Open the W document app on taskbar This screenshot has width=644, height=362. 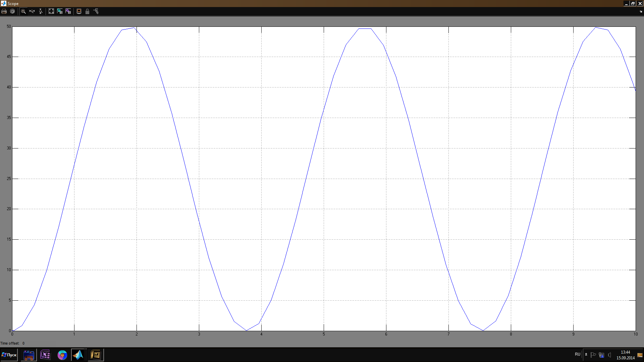[96, 355]
